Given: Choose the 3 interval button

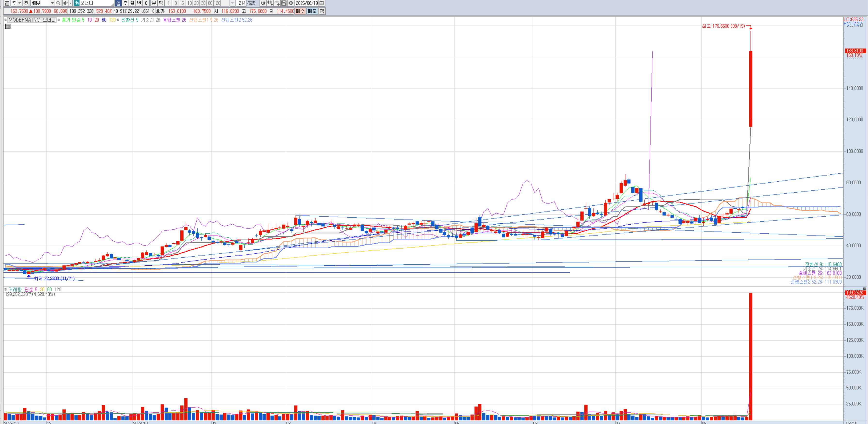Looking at the screenshot, I should tap(176, 3).
